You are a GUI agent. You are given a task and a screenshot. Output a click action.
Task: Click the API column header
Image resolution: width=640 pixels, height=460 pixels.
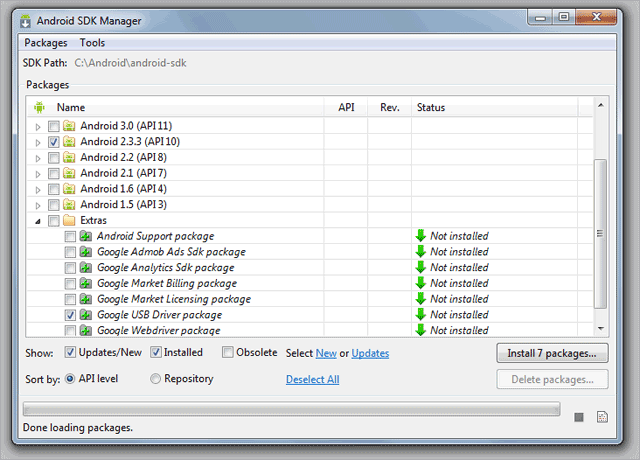[346, 107]
